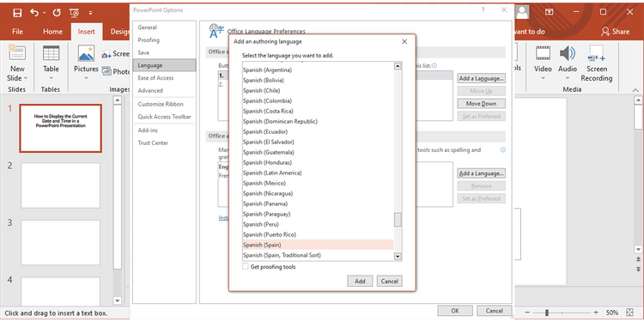
Task: Close the Add an authoring language dialog
Action: [404, 41]
